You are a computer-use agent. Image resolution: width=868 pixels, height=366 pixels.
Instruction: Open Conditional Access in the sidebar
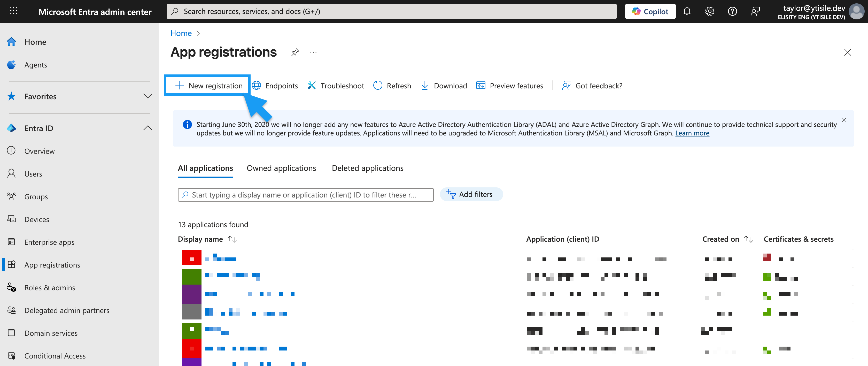(55, 356)
